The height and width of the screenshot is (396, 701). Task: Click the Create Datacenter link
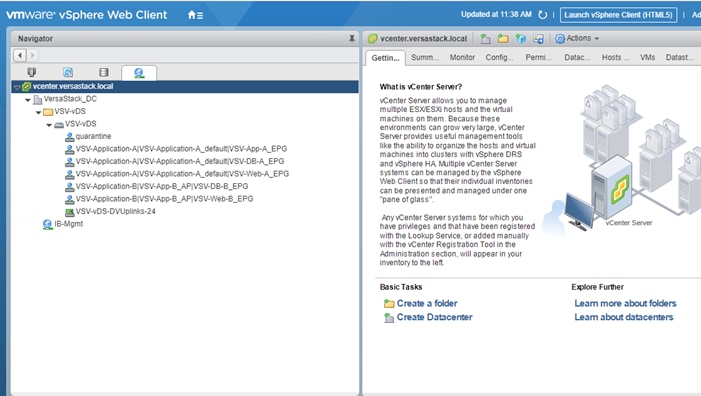(x=435, y=317)
